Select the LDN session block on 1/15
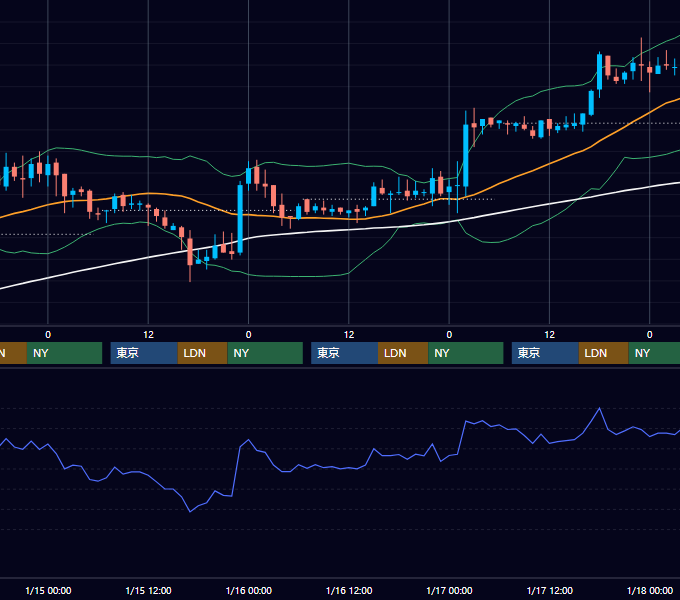Viewport: 680px width, 600px height. (x=203, y=353)
